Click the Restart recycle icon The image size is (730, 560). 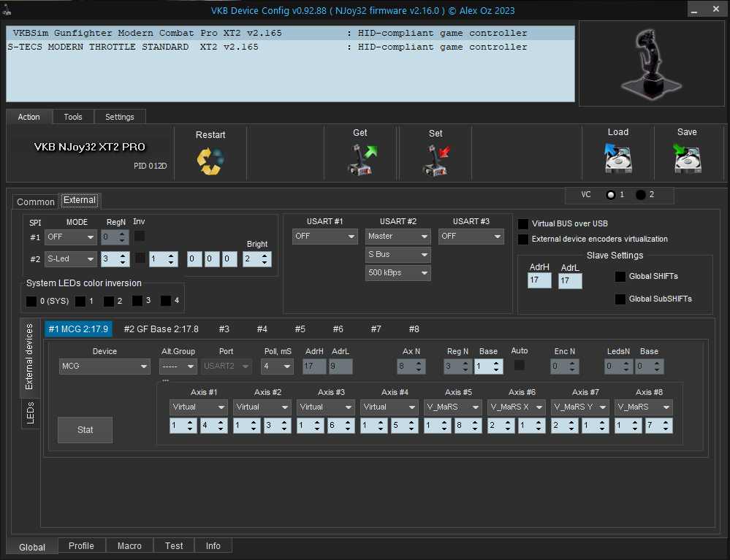pos(210,161)
